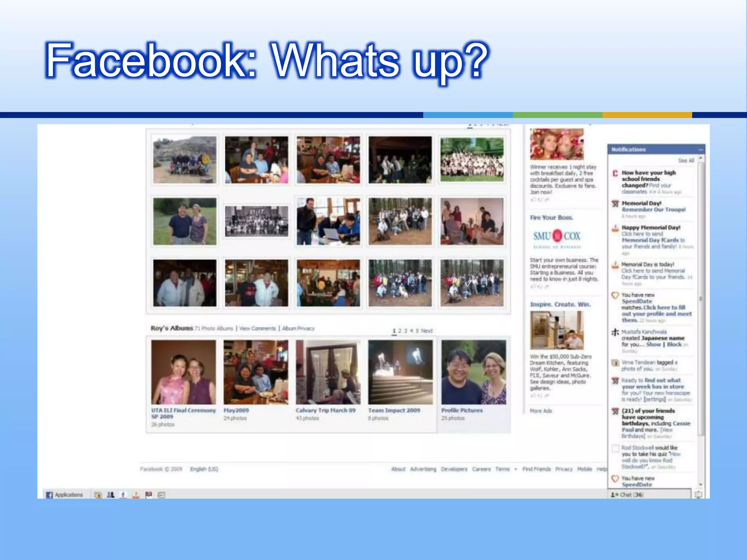Open the Profile Pictures album
The image size is (747, 560).
473,372
